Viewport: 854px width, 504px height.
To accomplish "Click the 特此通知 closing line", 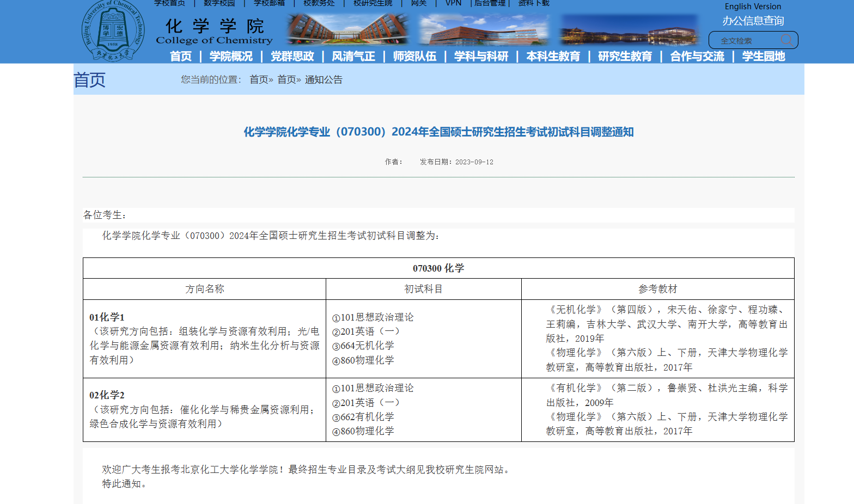I will pos(125,484).
